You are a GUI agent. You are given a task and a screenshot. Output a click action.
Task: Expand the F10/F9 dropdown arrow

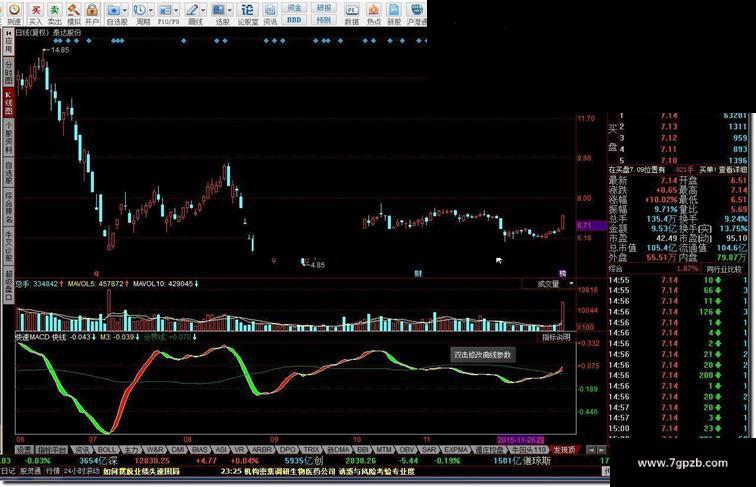176,10
